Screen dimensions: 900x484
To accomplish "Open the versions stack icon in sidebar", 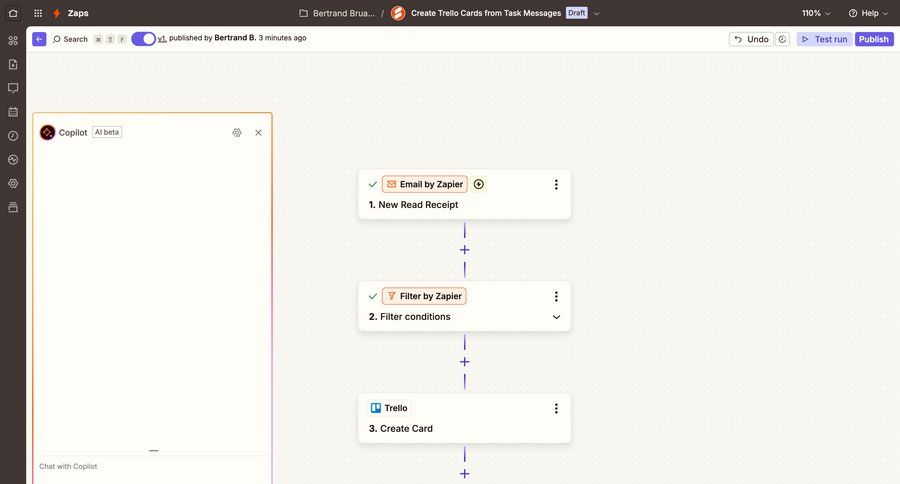I will pos(13,207).
